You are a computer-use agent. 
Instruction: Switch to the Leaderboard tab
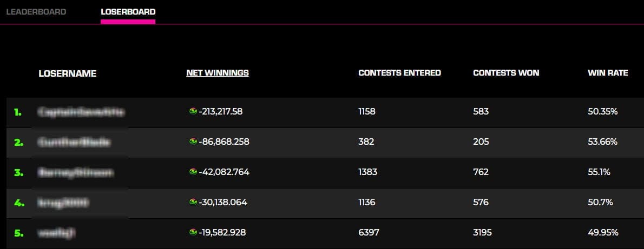36,12
